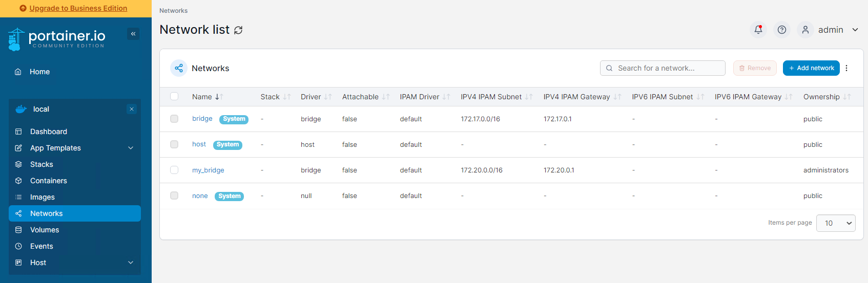Open the Items per page dropdown
This screenshot has width=868, height=283.
pos(836,223)
